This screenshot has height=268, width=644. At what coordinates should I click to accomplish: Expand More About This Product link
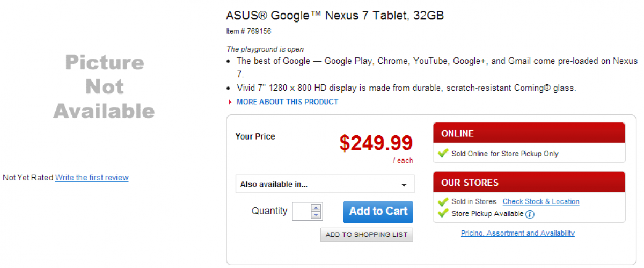(x=287, y=102)
